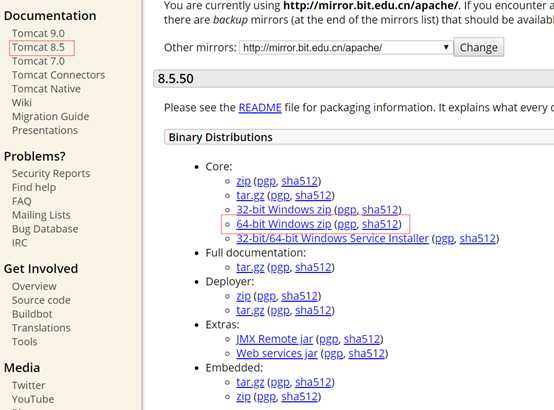Download Deployer zip
The width and height of the screenshot is (554, 410).
[243, 296]
